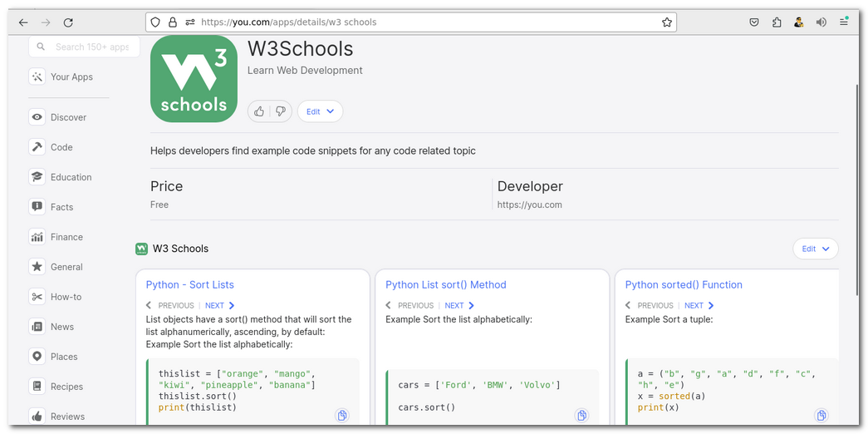Open the Discover category
868x434 pixels.
57,117
